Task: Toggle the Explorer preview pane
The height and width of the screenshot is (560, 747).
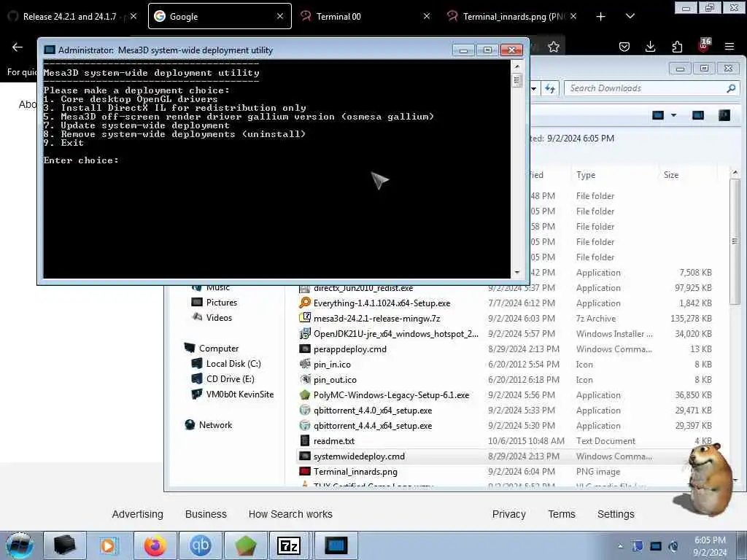Action: point(698,115)
